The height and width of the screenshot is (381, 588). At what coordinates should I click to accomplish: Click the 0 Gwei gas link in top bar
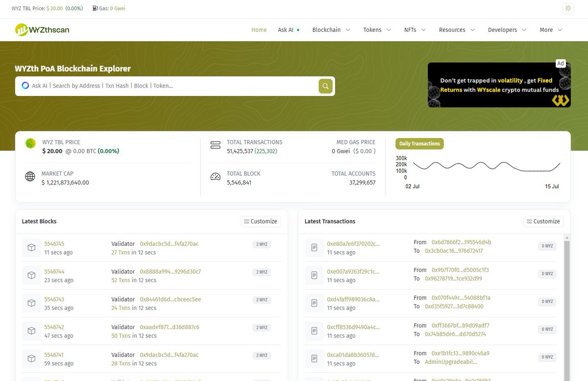coord(118,8)
